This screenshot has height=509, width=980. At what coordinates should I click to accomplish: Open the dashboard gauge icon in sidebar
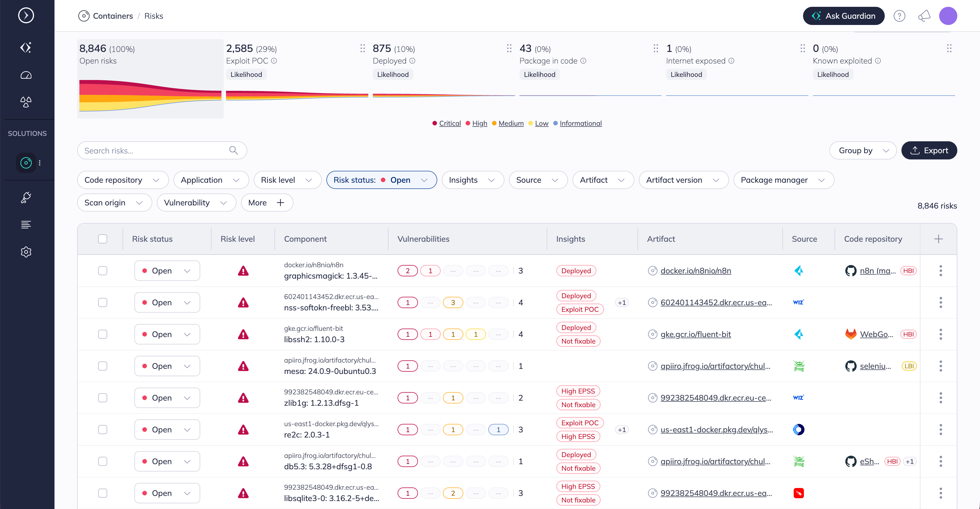tap(26, 75)
